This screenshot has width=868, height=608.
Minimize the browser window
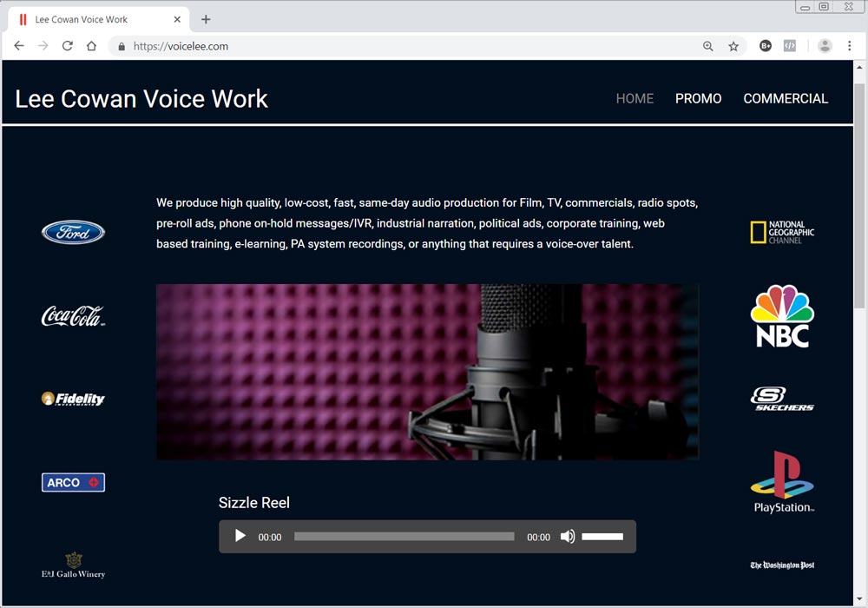click(805, 7)
